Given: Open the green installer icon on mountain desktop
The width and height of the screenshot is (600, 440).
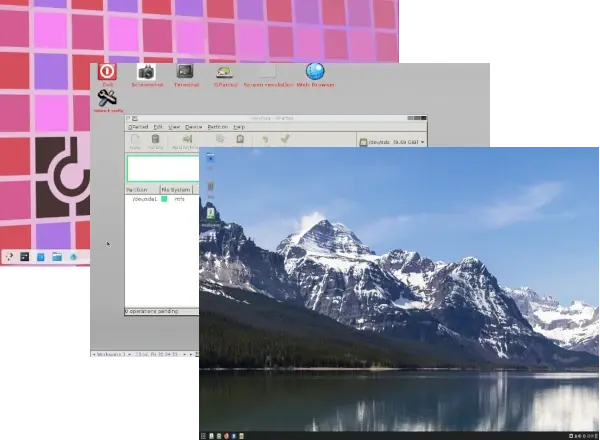Looking at the screenshot, I should coord(210,213).
